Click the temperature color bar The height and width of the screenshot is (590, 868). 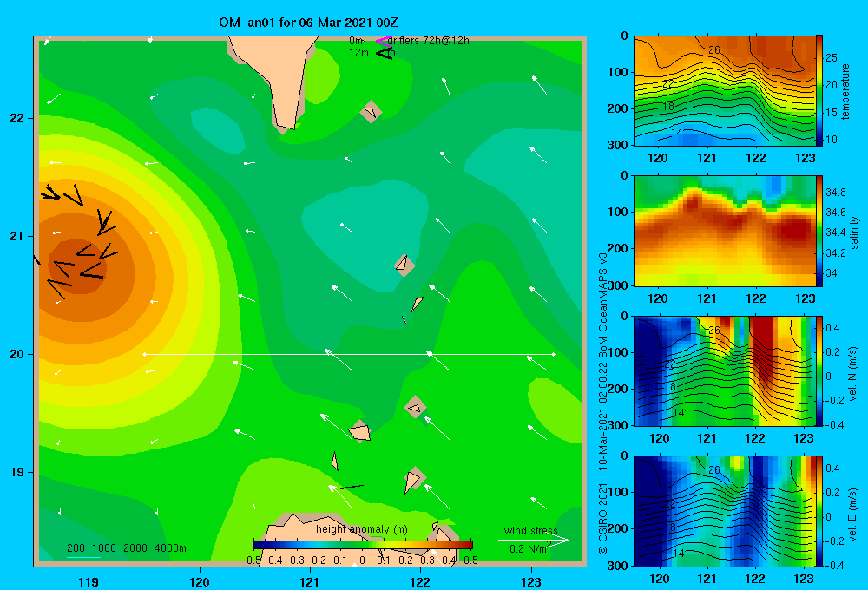(819, 91)
